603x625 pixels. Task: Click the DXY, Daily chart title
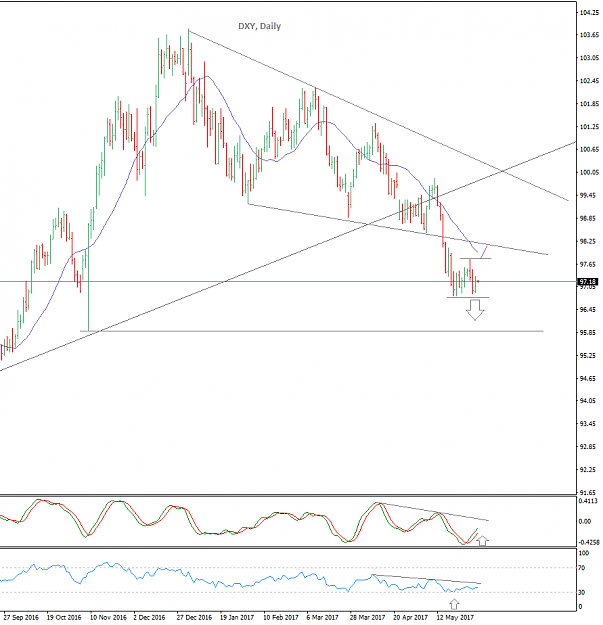[x=259, y=26]
